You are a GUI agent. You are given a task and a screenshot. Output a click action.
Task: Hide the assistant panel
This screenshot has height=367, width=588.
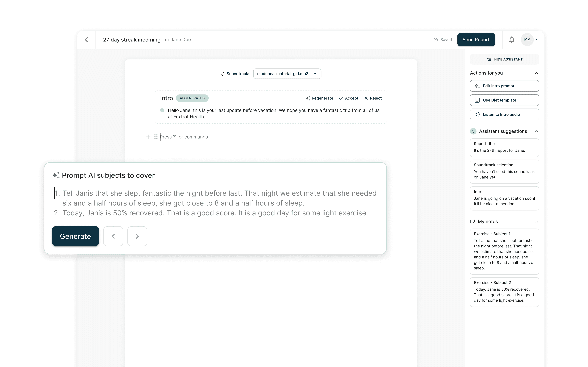[x=504, y=59]
